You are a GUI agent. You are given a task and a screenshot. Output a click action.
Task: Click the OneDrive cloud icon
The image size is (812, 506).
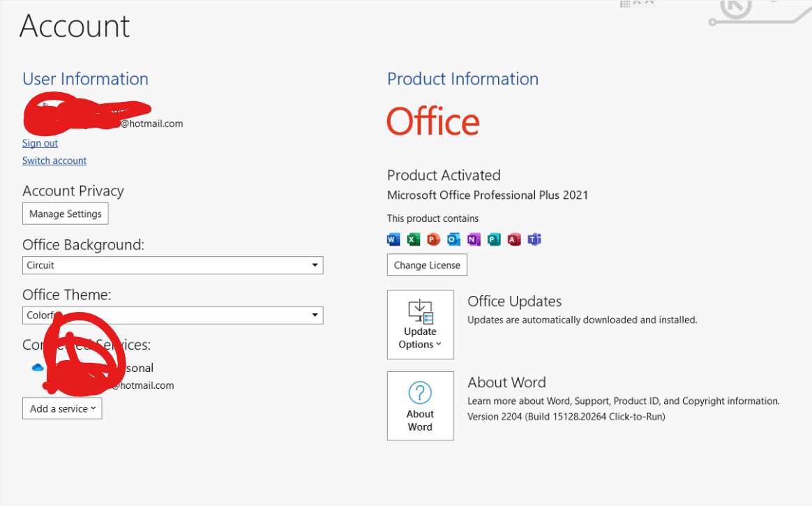[x=38, y=368]
